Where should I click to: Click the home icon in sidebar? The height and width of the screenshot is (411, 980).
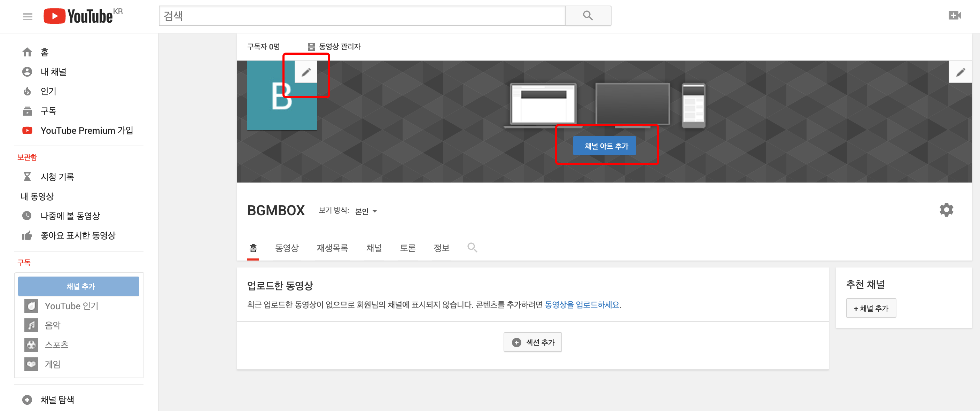(x=27, y=52)
